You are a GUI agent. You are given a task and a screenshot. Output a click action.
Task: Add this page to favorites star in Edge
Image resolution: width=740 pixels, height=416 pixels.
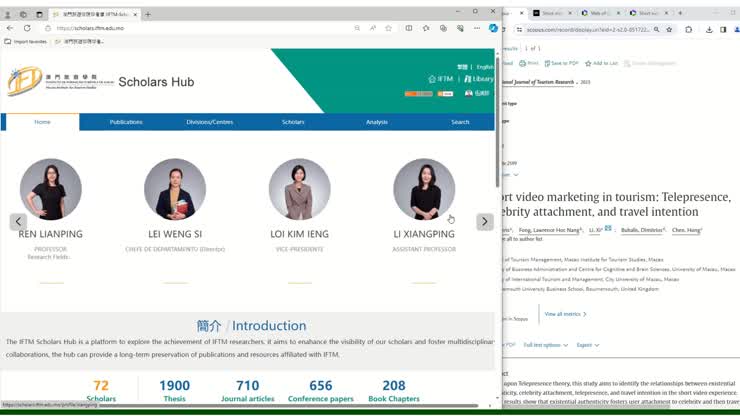coord(388,28)
